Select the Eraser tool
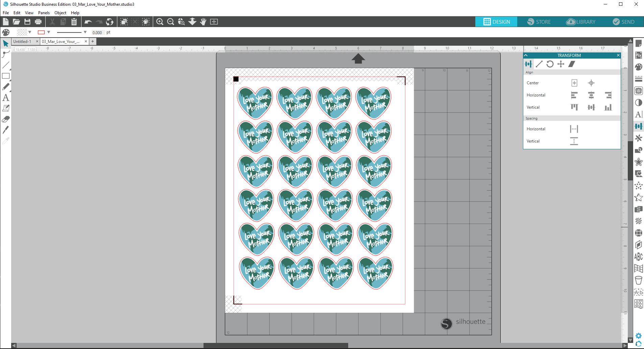 tap(6, 119)
